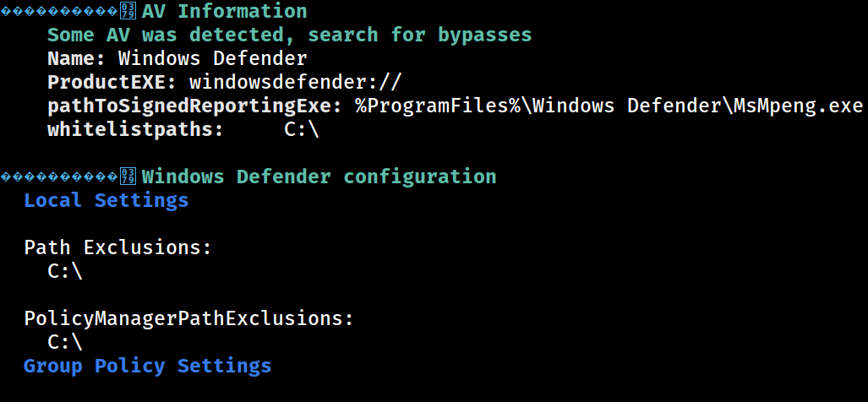Click the 'Windows Defender' name value

click(213, 58)
